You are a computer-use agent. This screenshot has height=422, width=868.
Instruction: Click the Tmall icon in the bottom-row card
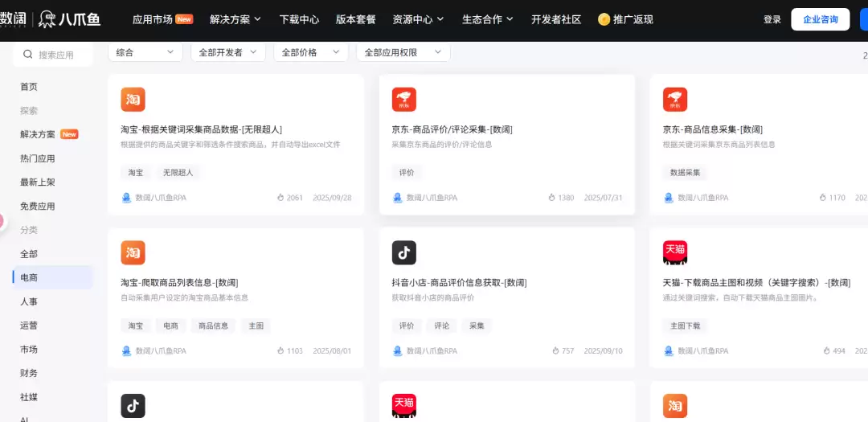click(x=404, y=406)
